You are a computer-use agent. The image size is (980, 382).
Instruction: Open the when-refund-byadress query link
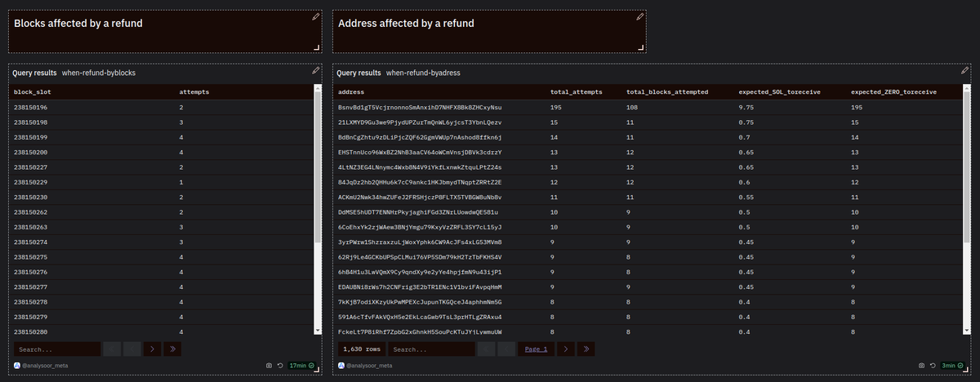(423, 73)
